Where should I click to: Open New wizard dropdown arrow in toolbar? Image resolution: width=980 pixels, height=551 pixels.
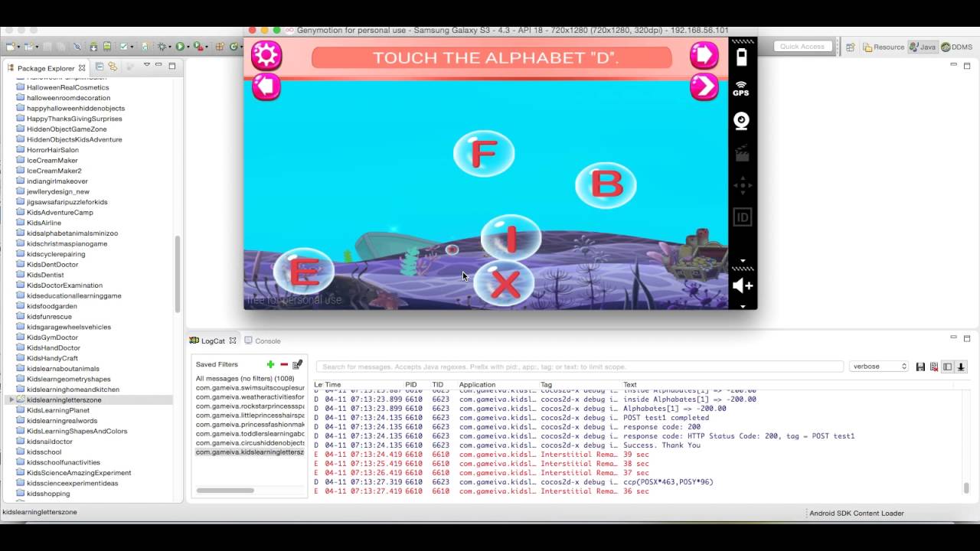pyautogui.click(x=18, y=47)
